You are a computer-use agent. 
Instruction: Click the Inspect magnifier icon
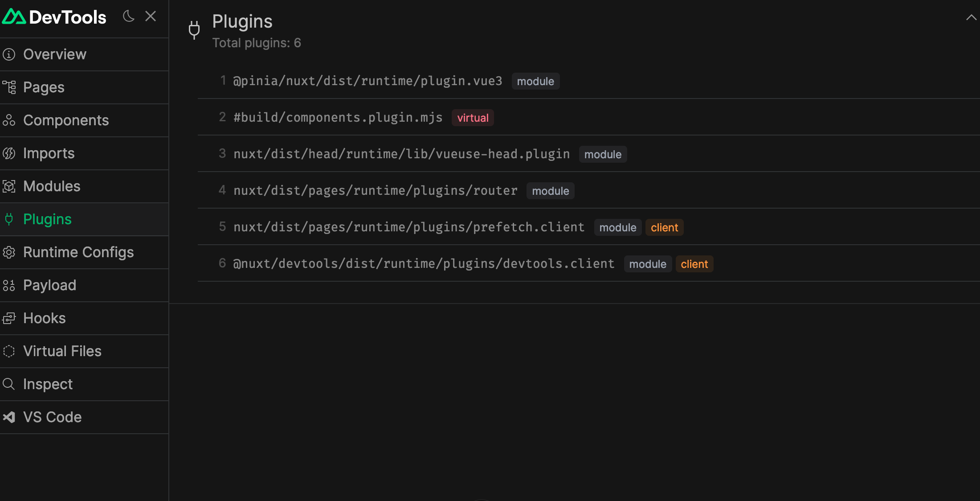(x=9, y=384)
